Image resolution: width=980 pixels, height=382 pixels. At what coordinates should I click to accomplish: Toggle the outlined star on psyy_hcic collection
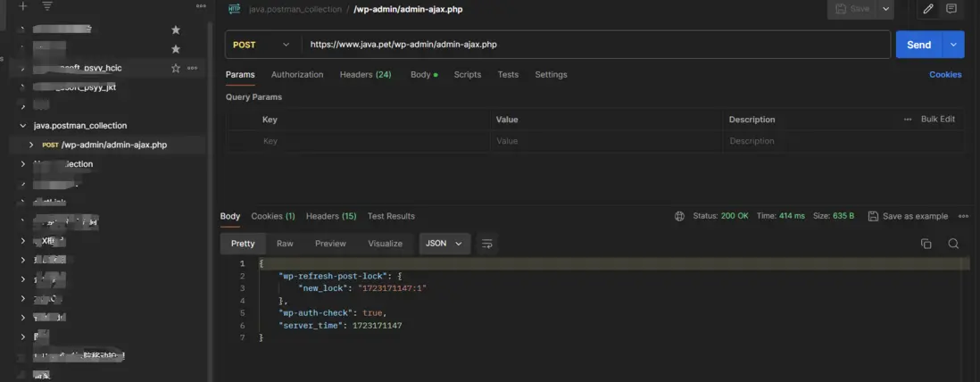[176, 68]
